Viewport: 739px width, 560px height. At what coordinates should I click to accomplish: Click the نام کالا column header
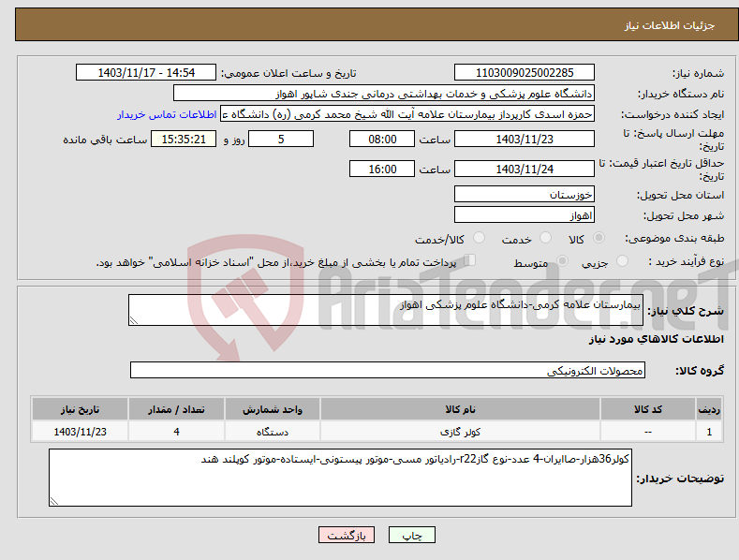coord(460,409)
